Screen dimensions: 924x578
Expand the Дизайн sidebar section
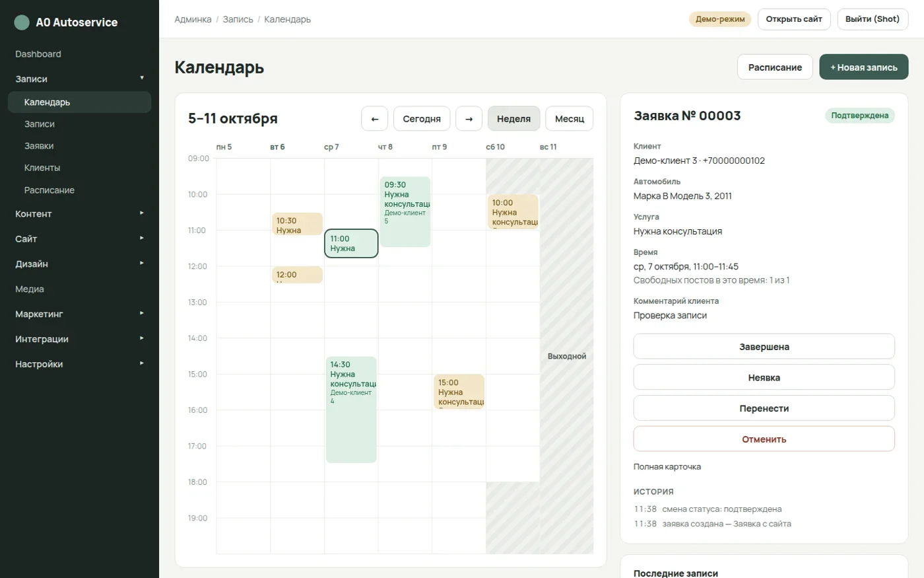79,264
